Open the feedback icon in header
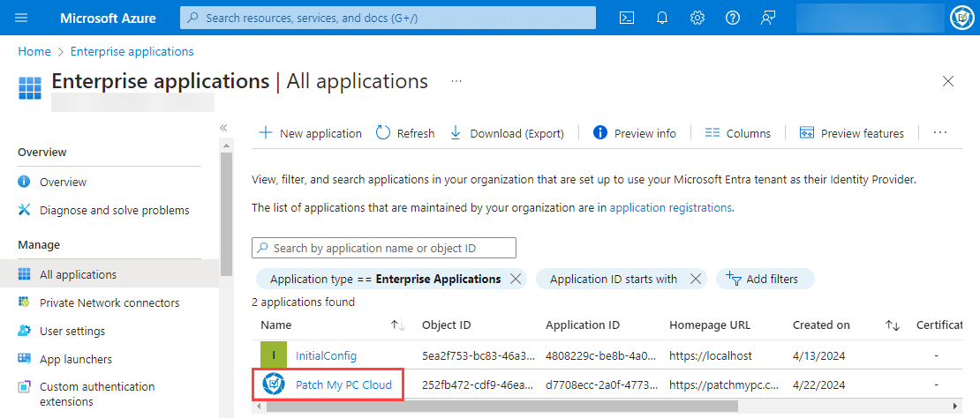This screenshot has width=980, height=418. 767,18
